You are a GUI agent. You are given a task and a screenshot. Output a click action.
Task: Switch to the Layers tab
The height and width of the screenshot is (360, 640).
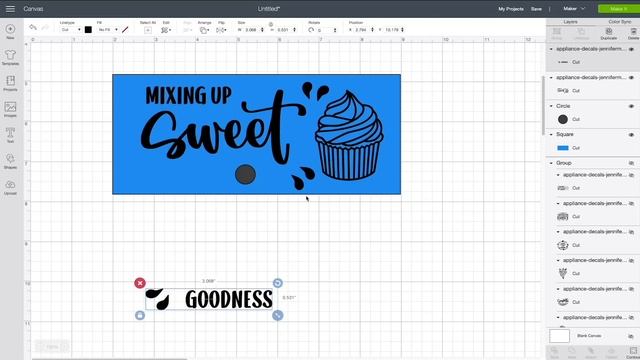[x=570, y=22]
